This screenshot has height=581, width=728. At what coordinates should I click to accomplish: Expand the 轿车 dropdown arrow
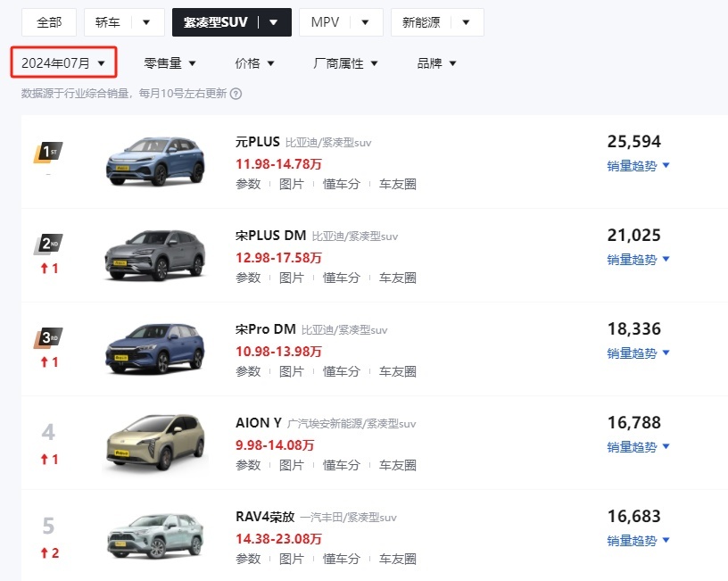click(x=146, y=22)
